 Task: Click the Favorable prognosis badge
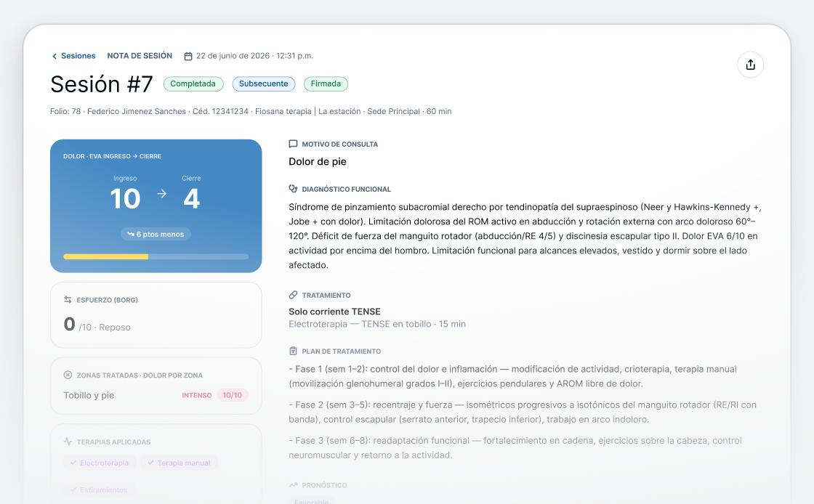click(x=312, y=501)
